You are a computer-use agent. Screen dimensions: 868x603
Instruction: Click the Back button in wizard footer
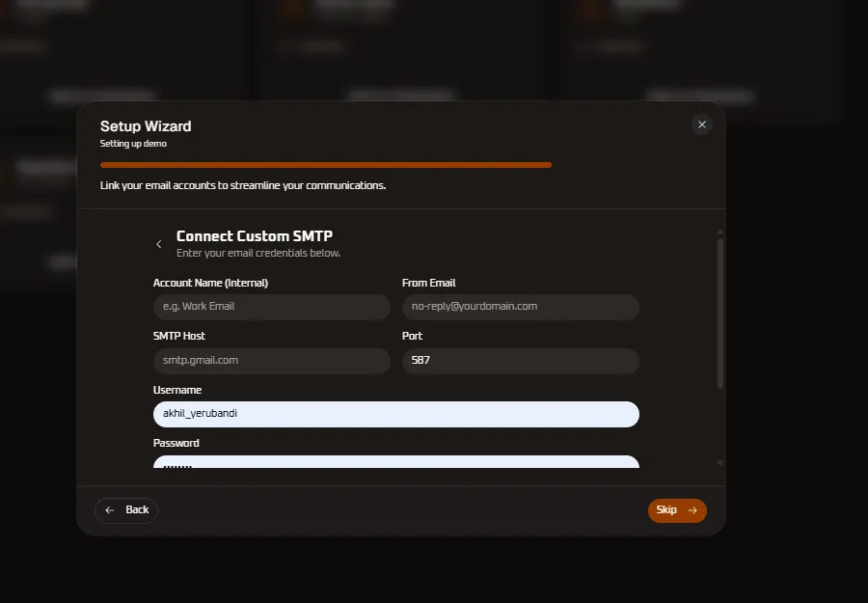tap(126, 510)
